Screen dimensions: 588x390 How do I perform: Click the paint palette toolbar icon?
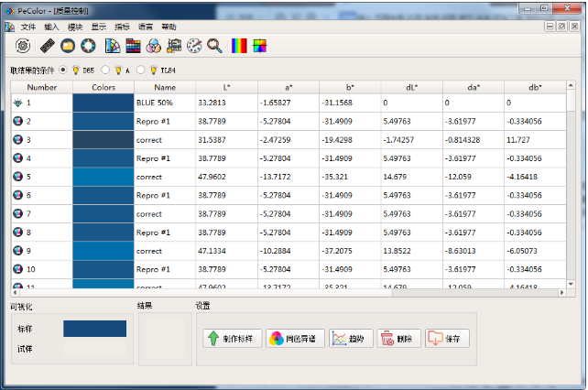(x=194, y=46)
